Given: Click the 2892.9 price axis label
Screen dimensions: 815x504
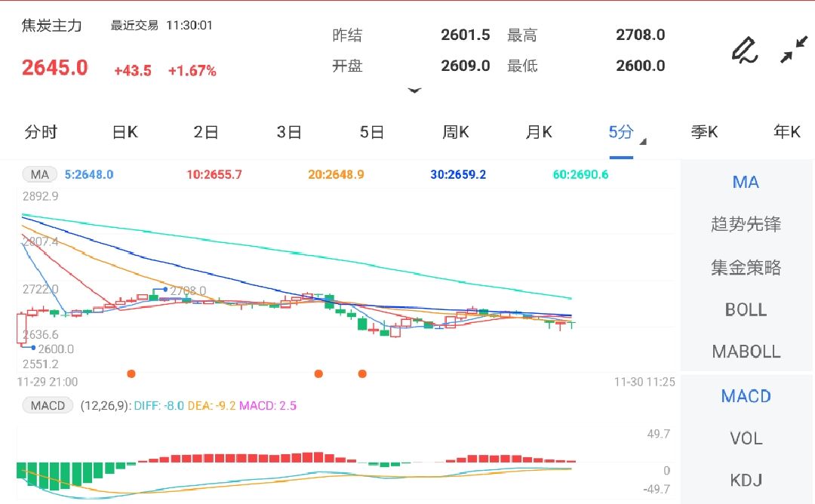Looking at the screenshot, I should pos(41,196).
